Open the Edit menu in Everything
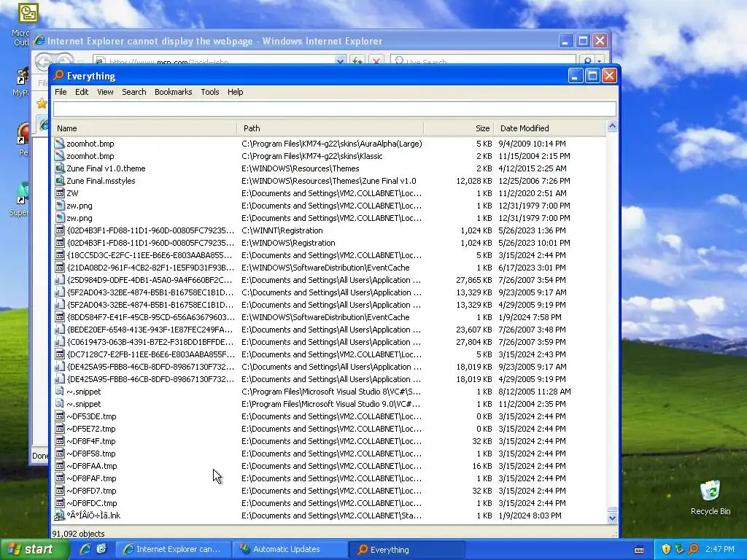The height and width of the screenshot is (560, 747). (82, 92)
